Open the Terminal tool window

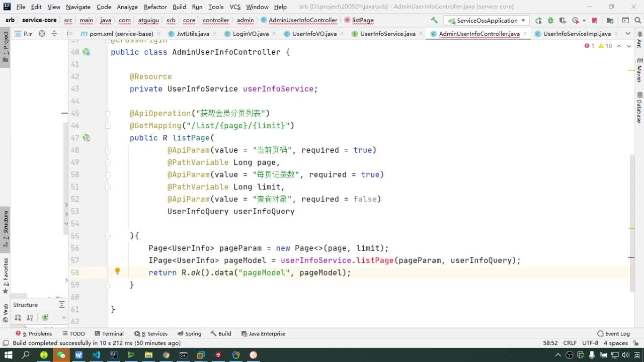tap(109, 333)
